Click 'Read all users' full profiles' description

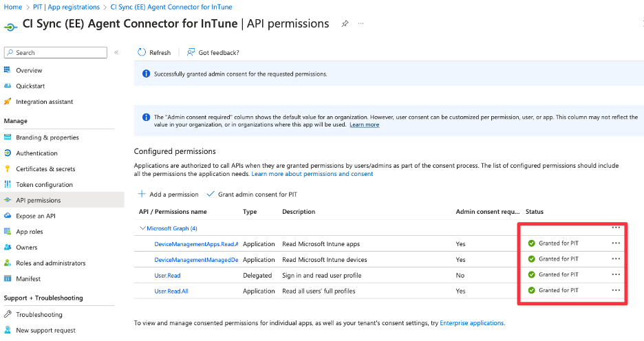coord(319,291)
